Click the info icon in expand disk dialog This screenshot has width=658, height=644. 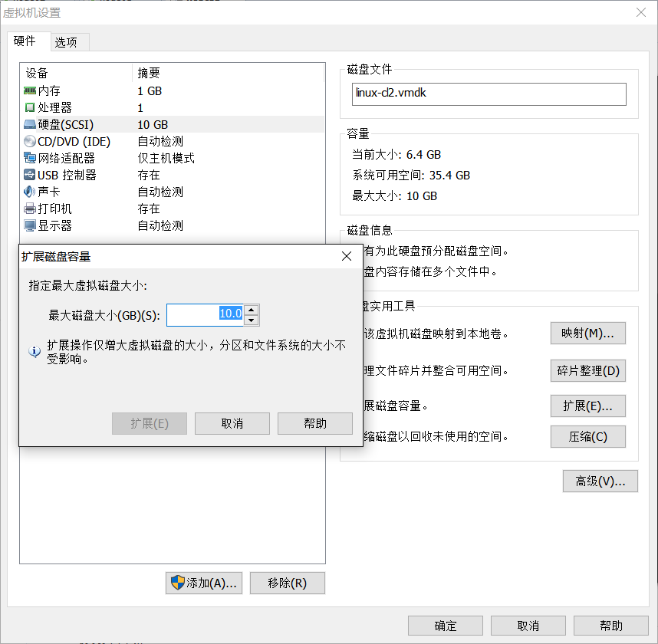(32, 351)
